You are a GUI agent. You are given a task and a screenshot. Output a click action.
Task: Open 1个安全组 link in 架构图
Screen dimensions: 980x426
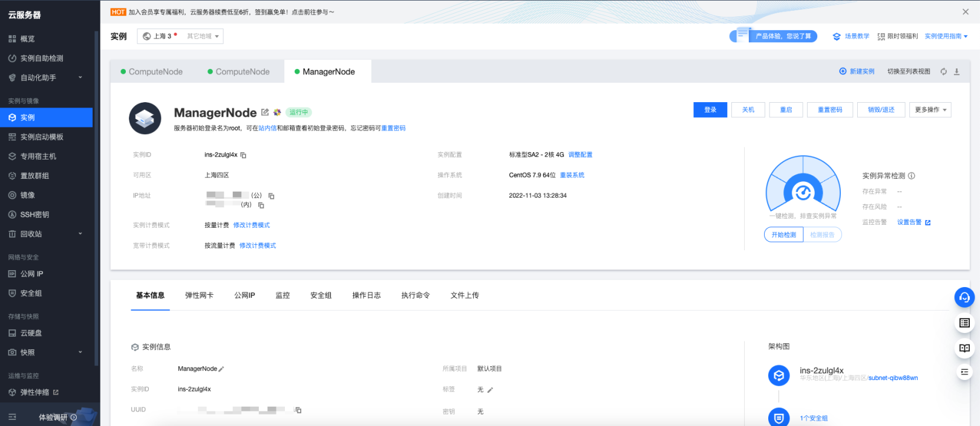pos(814,418)
